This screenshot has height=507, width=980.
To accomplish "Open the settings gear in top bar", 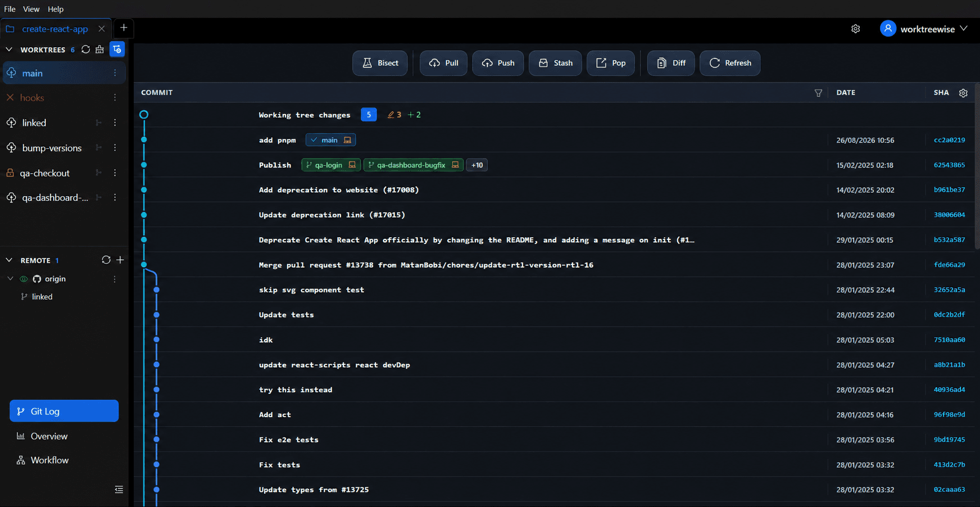I will [855, 29].
